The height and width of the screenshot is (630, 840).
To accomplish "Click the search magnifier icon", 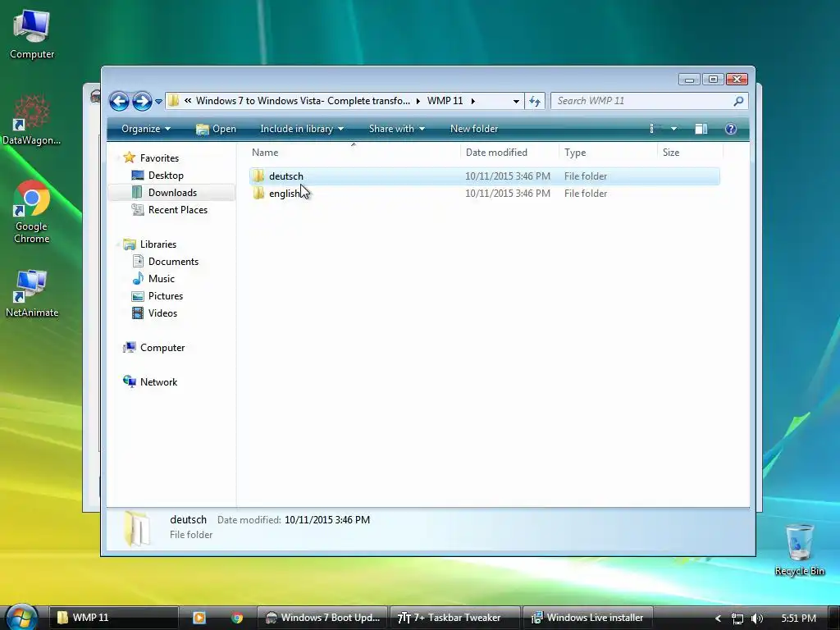I will click(x=739, y=101).
